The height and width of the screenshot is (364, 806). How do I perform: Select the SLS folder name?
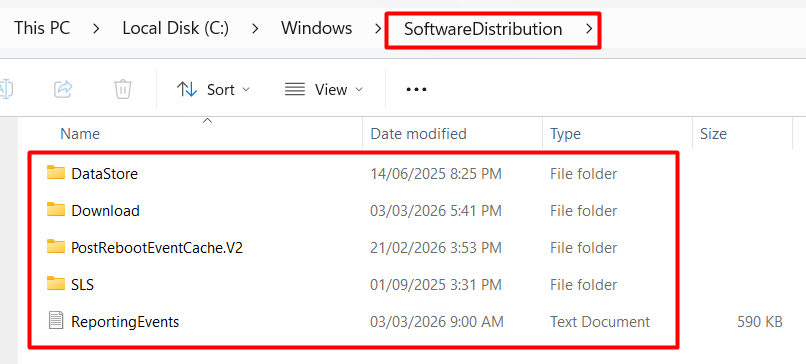[x=82, y=285]
